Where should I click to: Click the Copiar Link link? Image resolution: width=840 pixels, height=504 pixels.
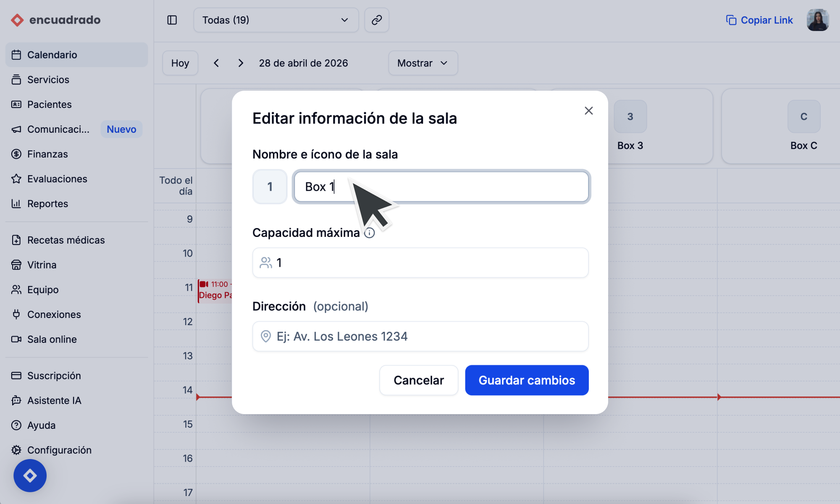pyautogui.click(x=759, y=20)
